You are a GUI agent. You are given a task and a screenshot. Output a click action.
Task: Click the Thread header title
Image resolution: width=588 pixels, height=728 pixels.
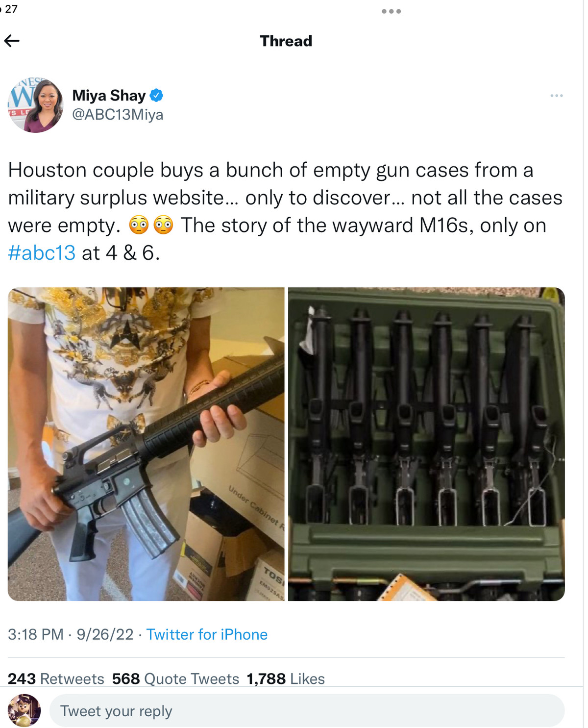coord(286,41)
